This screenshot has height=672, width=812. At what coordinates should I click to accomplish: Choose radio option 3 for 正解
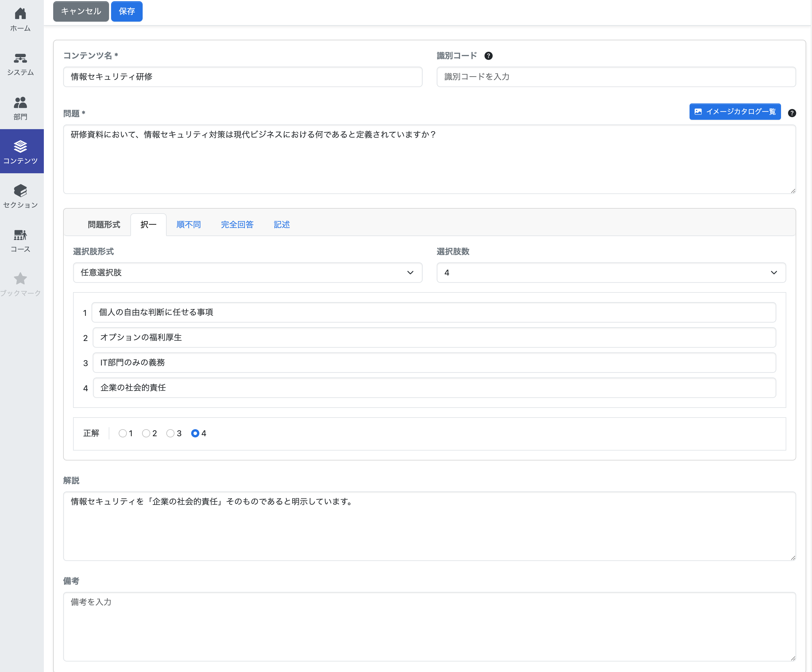tap(170, 433)
